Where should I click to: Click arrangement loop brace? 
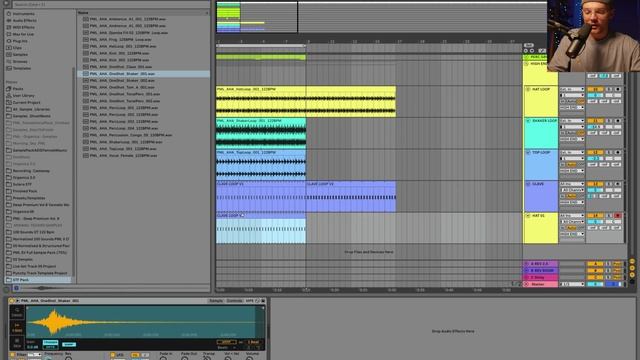(x=261, y=46)
